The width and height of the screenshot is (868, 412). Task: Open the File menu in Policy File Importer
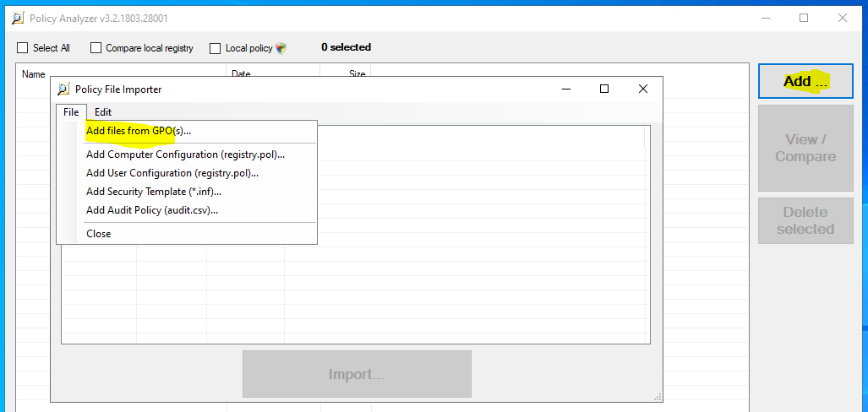point(71,111)
